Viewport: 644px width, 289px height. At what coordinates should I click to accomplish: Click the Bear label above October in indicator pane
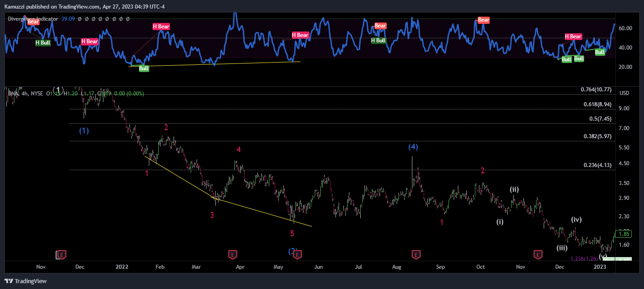click(483, 20)
